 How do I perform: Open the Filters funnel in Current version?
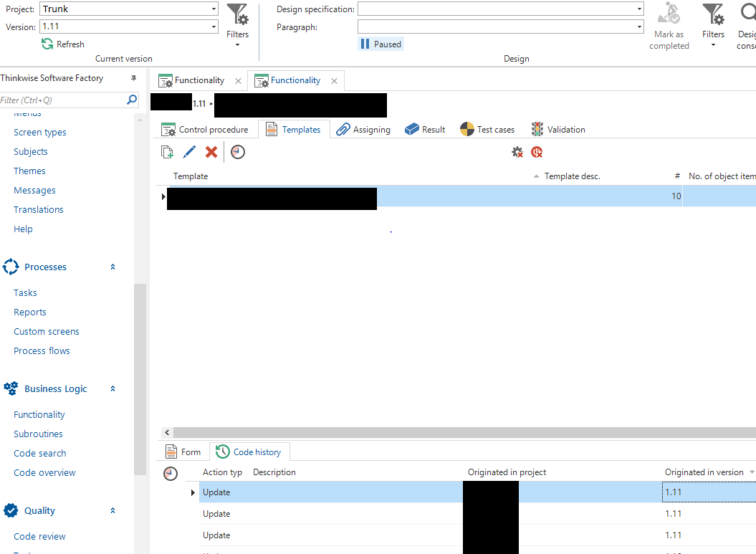pos(237,14)
